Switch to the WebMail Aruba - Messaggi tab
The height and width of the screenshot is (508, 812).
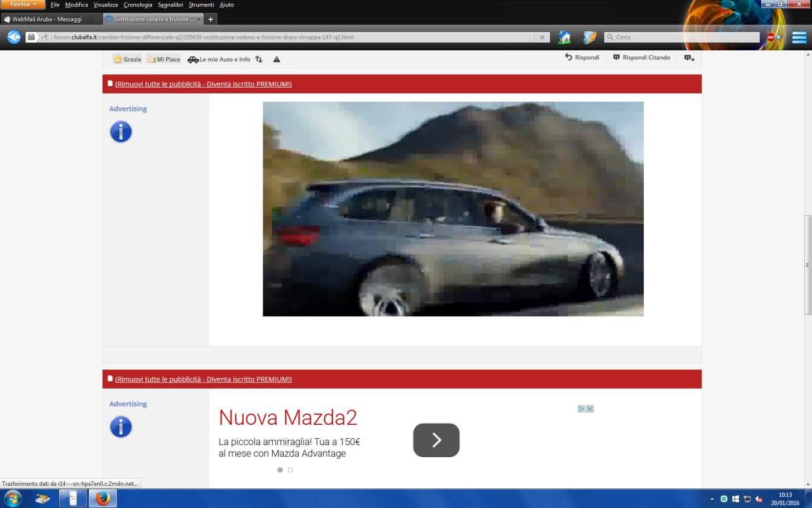(x=51, y=19)
